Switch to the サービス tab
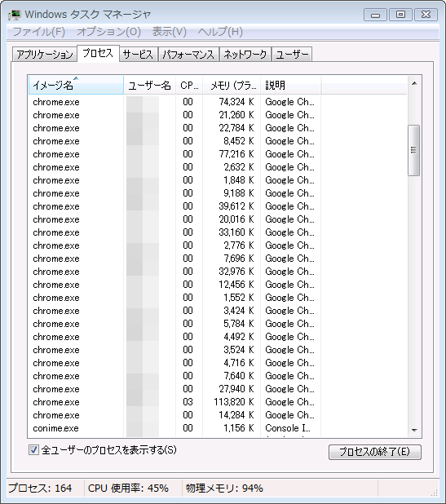The image size is (446, 504). 138,55
